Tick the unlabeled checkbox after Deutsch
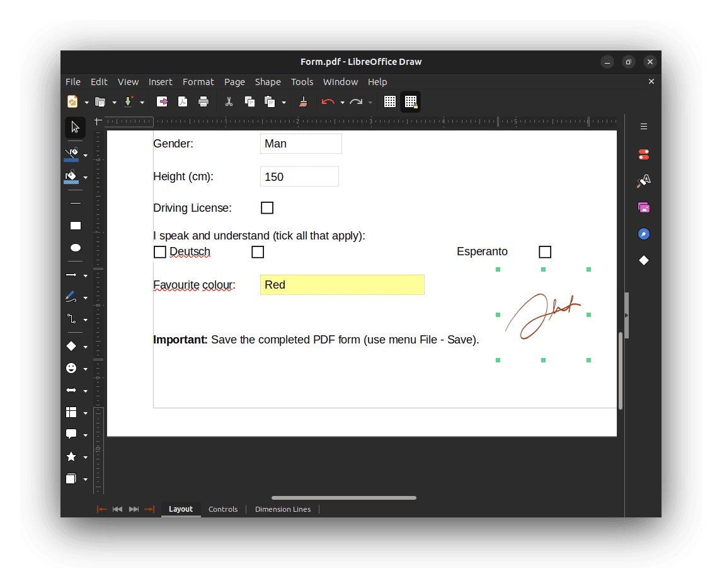The width and height of the screenshot is (722, 588). point(258,252)
